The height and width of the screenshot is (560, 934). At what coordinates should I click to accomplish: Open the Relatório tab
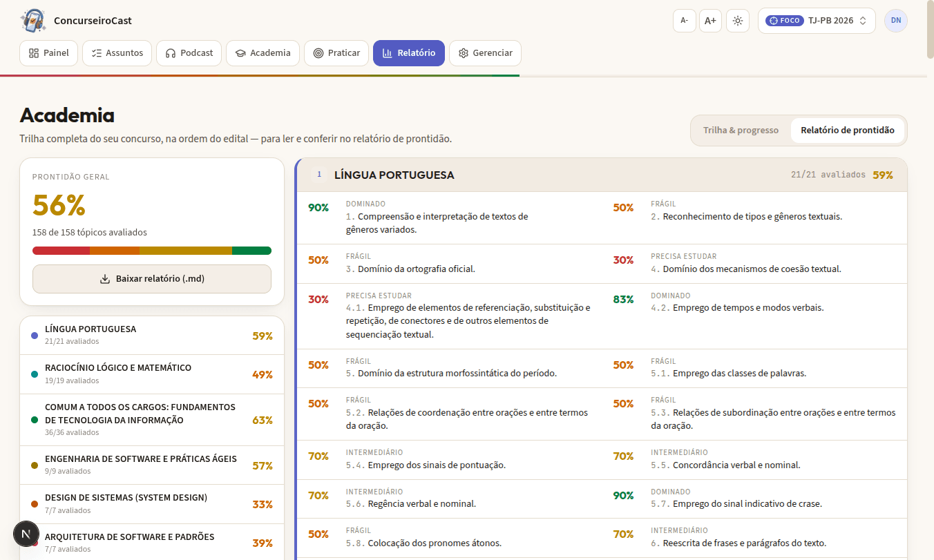(x=409, y=53)
